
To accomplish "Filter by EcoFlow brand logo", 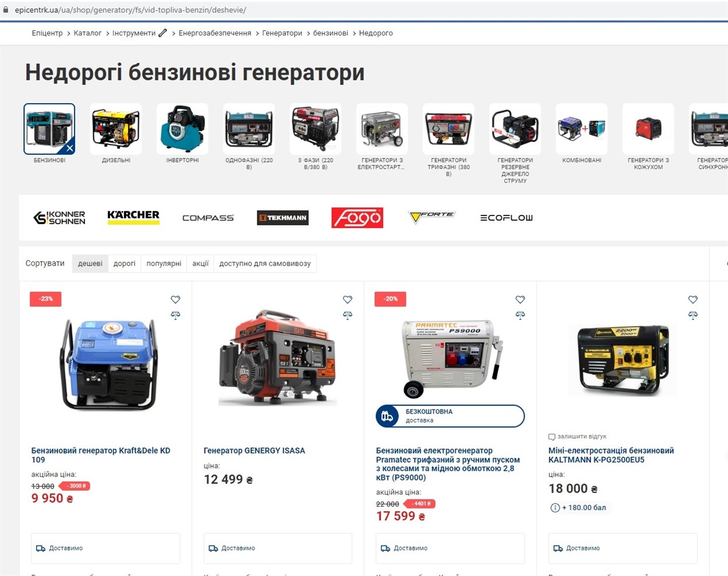I will pos(507,218).
